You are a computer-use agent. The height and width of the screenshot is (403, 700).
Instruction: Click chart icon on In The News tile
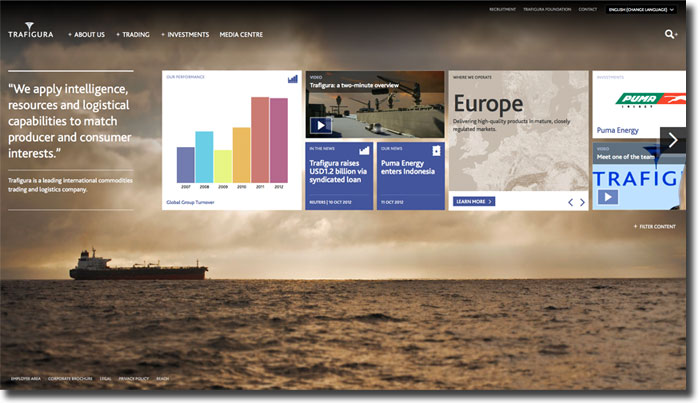point(364,150)
